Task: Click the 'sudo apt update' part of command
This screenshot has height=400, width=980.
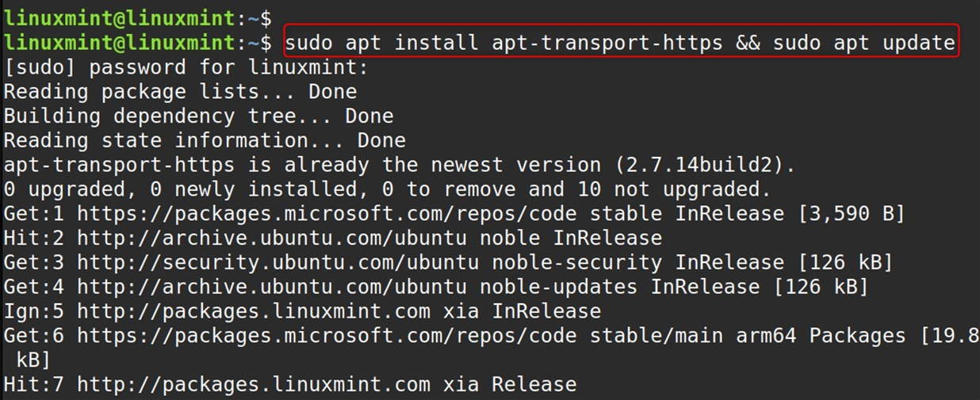Action: point(863,41)
